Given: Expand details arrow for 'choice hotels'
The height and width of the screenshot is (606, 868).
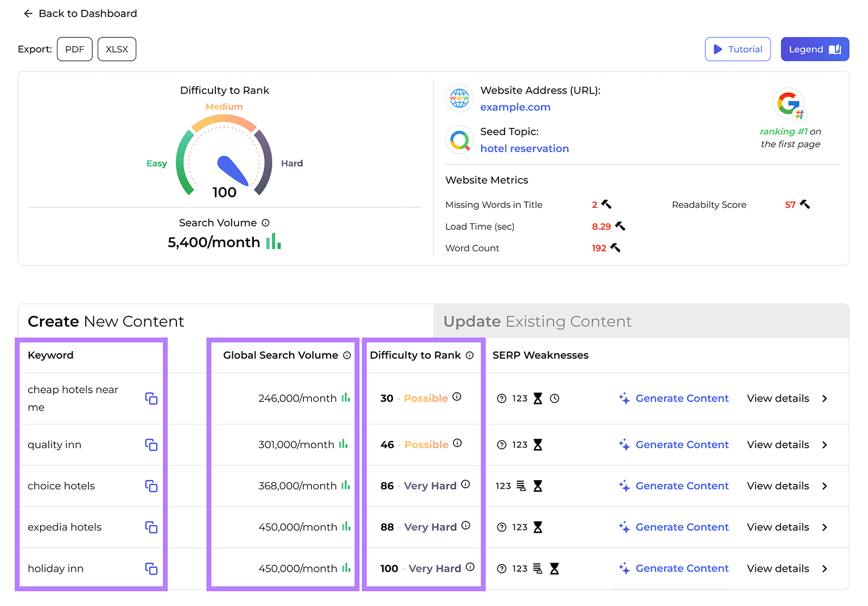Looking at the screenshot, I should click(825, 486).
